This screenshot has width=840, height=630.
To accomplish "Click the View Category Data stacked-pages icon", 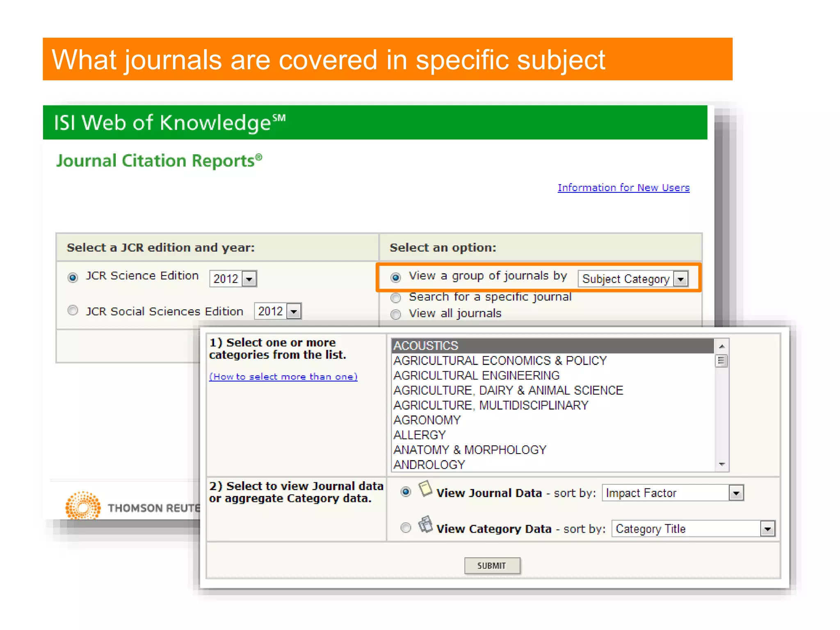I will (x=425, y=525).
